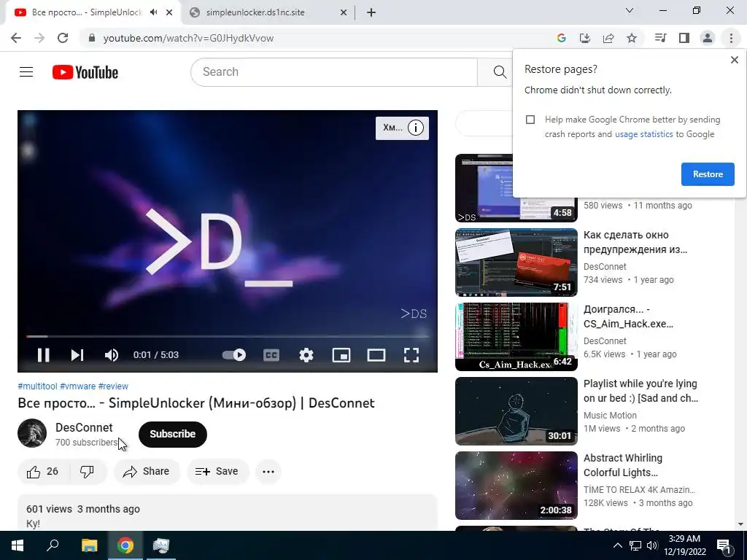
Task: Open the 30:01 playlist video thumbnail
Action: click(x=516, y=411)
